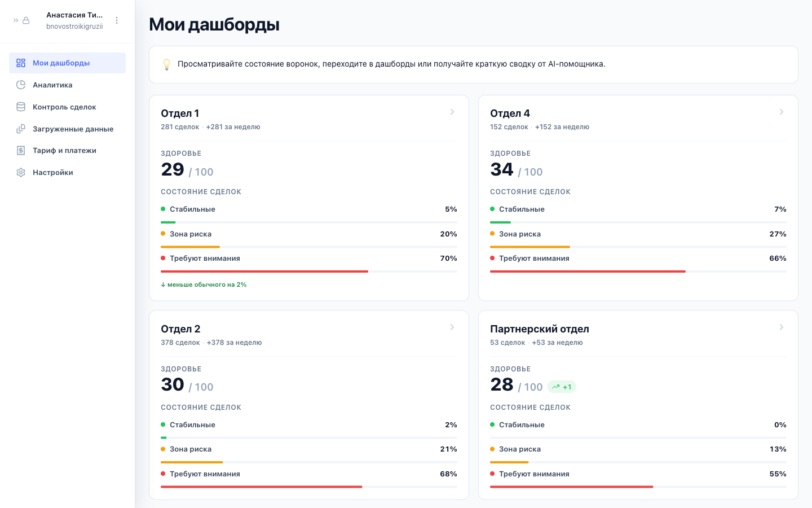Click Отдел 4 Зона риска 27% progress bar
The width and height of the screenshot is (812, 508).
coord(638,247)
